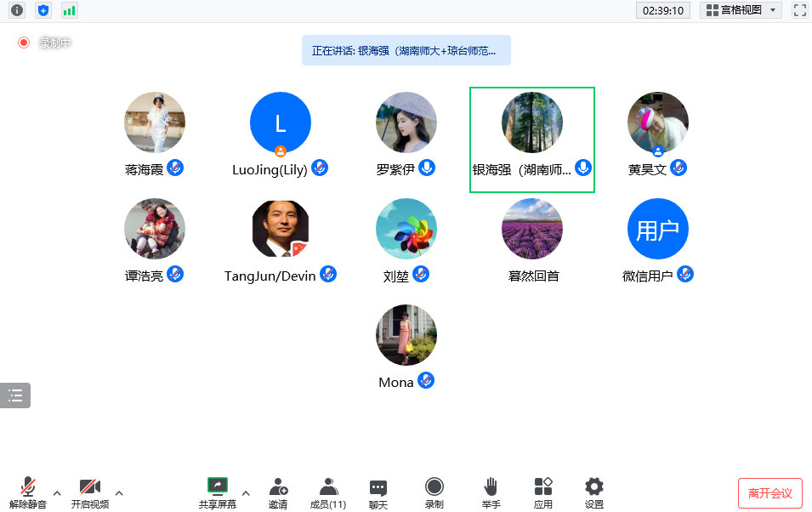
Task: Open the 宫格视图 view layout dropdown
Action: 741,10
